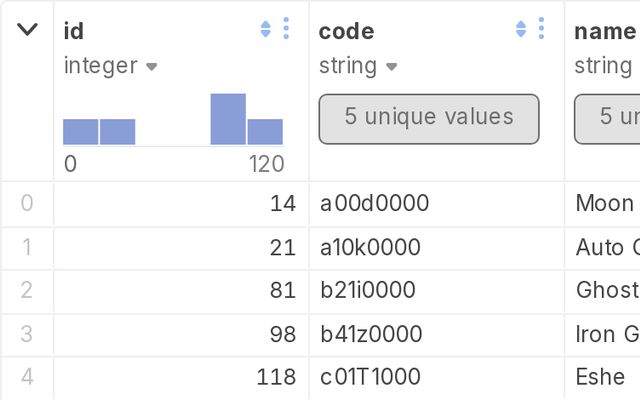Click the cell with code c01T1000
640x400 pixels.
pyautogui.click(x=371, y=377)
